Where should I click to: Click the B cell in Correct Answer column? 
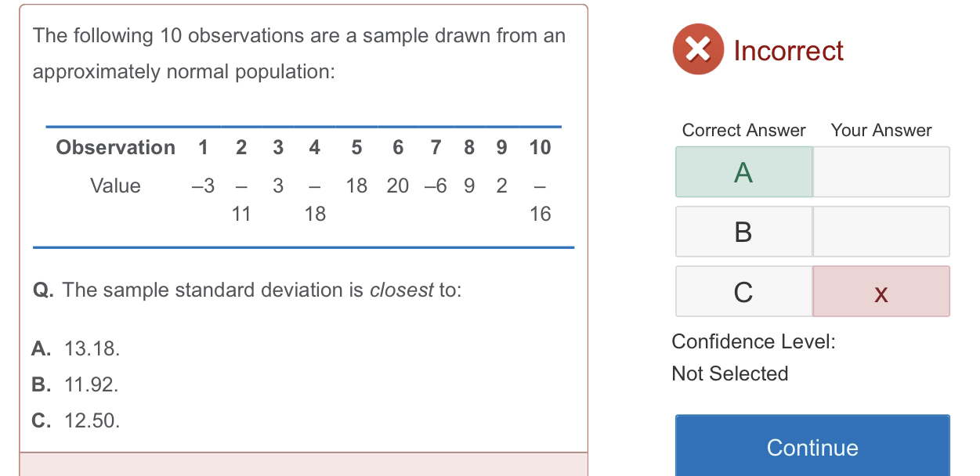point(743,232)
